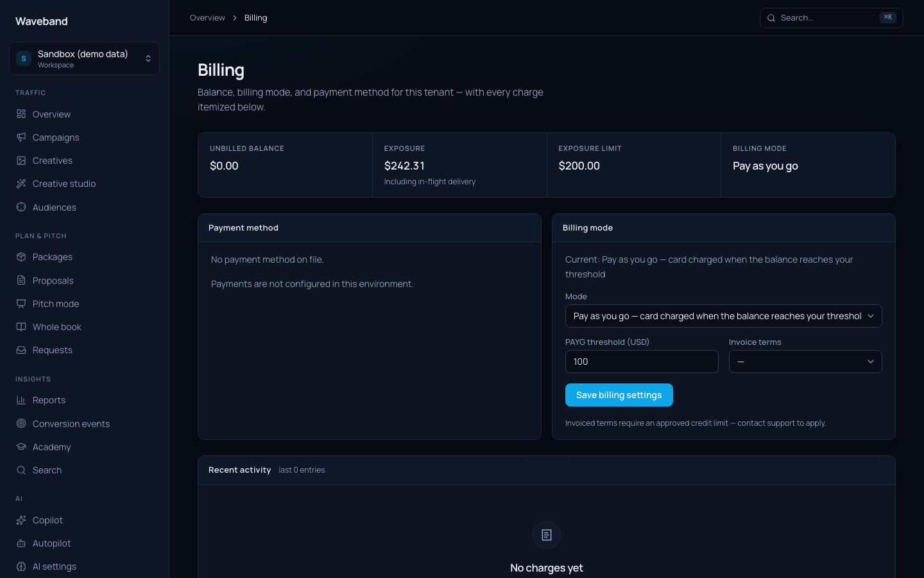Click the Overview grid icon in sidebar
924x578 pixels.
[21, 114]
